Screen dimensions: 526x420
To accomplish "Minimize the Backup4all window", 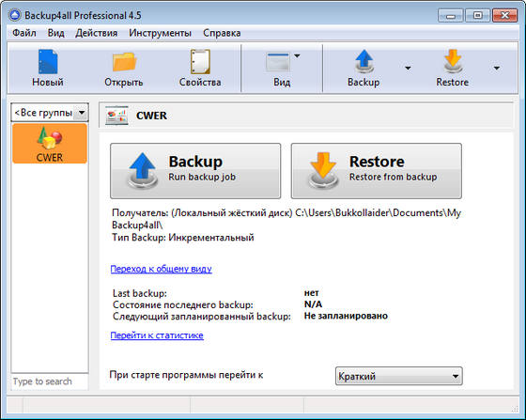I will coord(451,16).
